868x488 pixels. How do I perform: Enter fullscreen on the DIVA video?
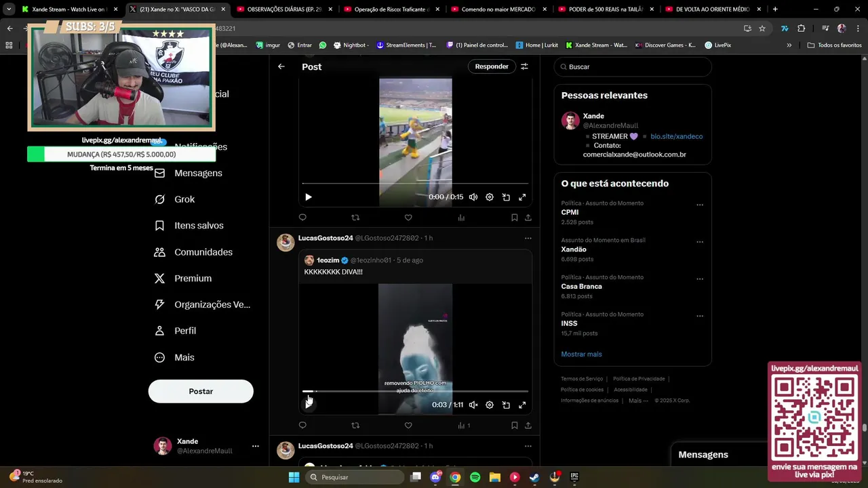(522, 405)
